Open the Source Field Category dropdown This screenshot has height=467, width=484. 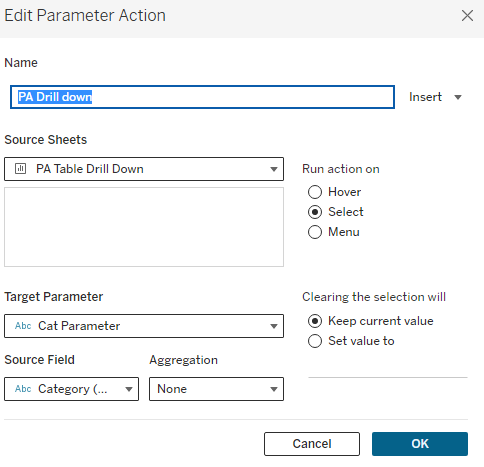[x=71, y=389]
